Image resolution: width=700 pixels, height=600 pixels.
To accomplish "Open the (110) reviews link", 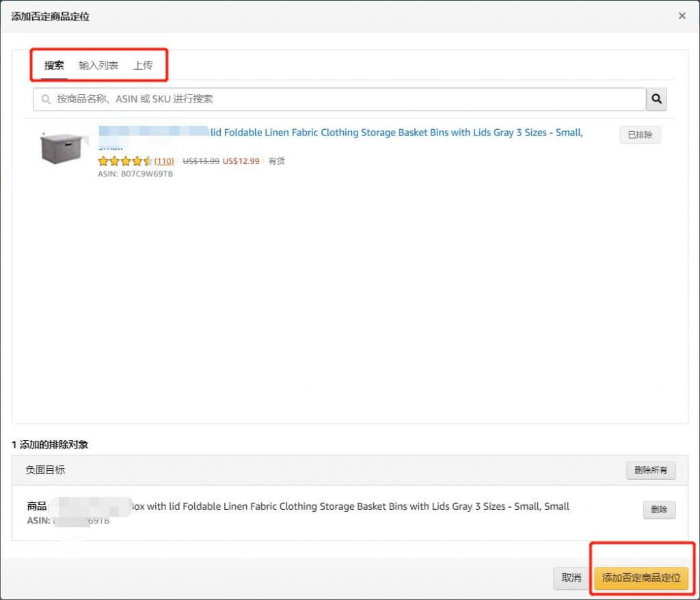I will click(164, 161).
